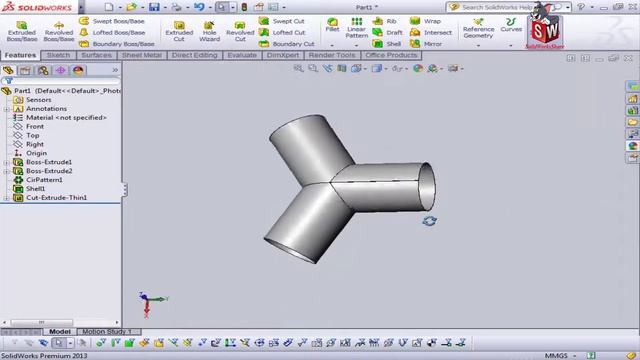
Task: Switch to the Sheet Metal tab
Action: coord(142,55)
